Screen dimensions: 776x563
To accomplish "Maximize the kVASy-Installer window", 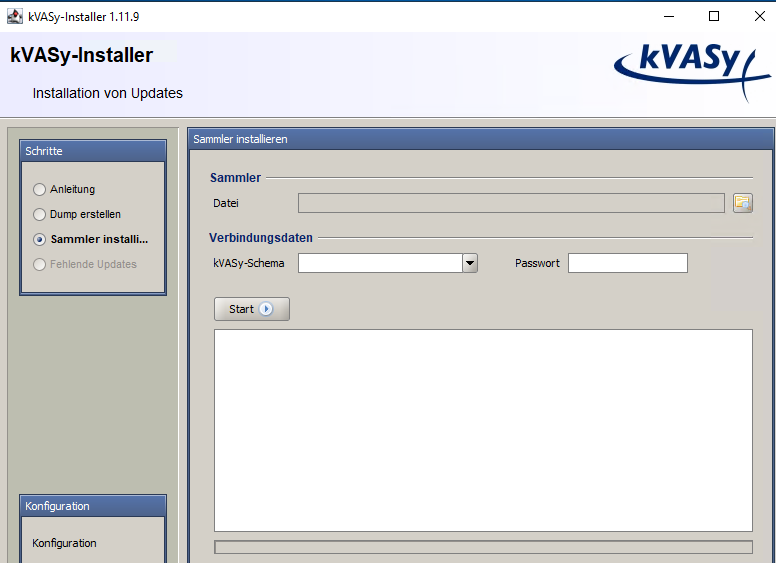I will point(714,16).
